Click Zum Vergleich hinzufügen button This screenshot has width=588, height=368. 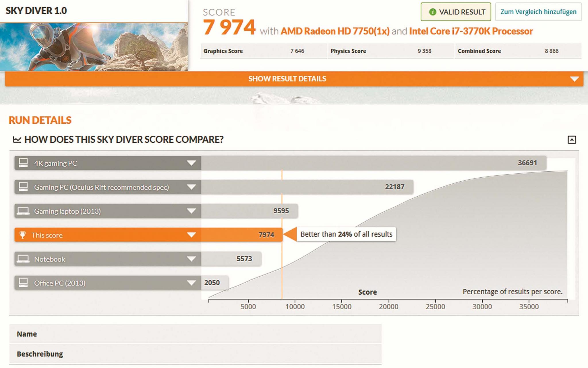coord(538,12)
